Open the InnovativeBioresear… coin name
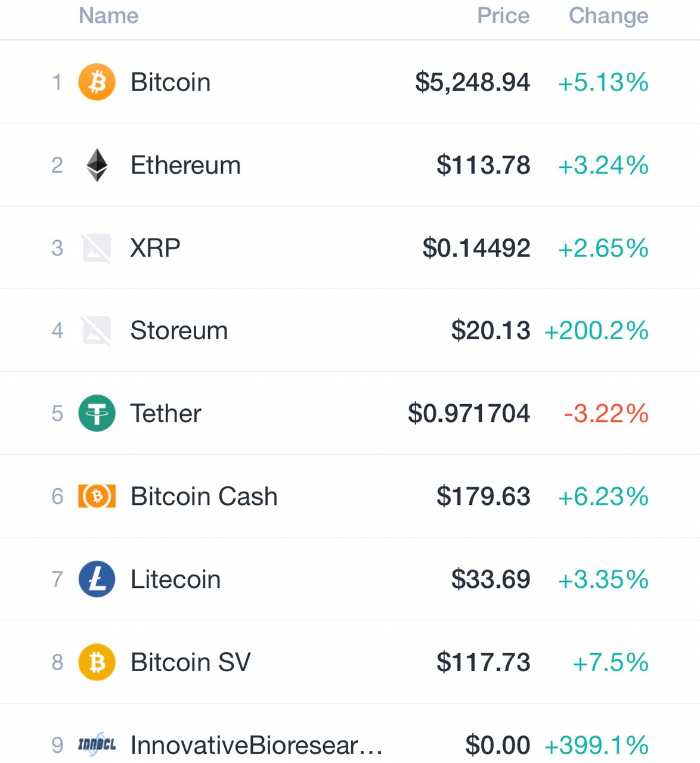Viewport: 700px width, 763px height. point(256,745)
